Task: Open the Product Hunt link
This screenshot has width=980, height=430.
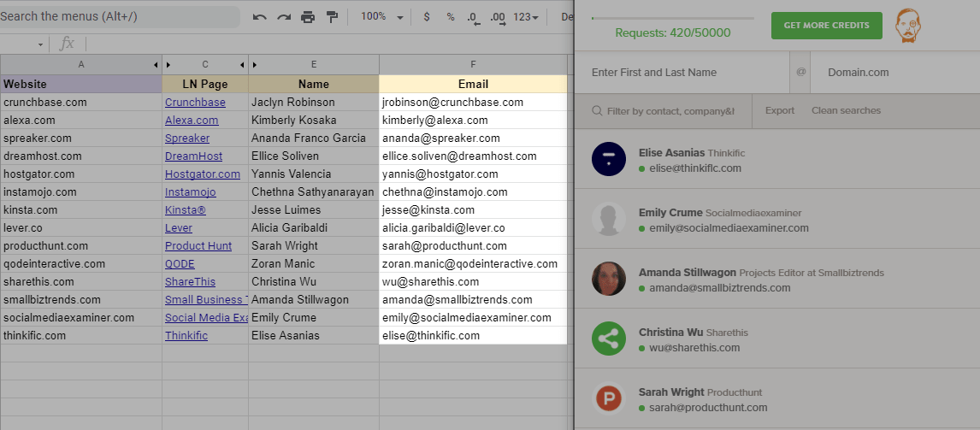Action: tap(198, 245)
